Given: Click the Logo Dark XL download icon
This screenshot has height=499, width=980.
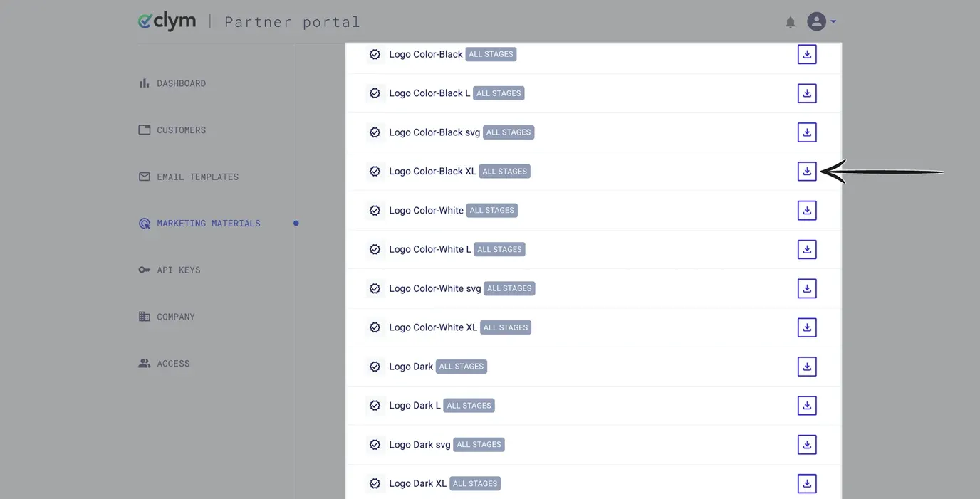Looking at the screenshot, I should click(x=807, y=483).
